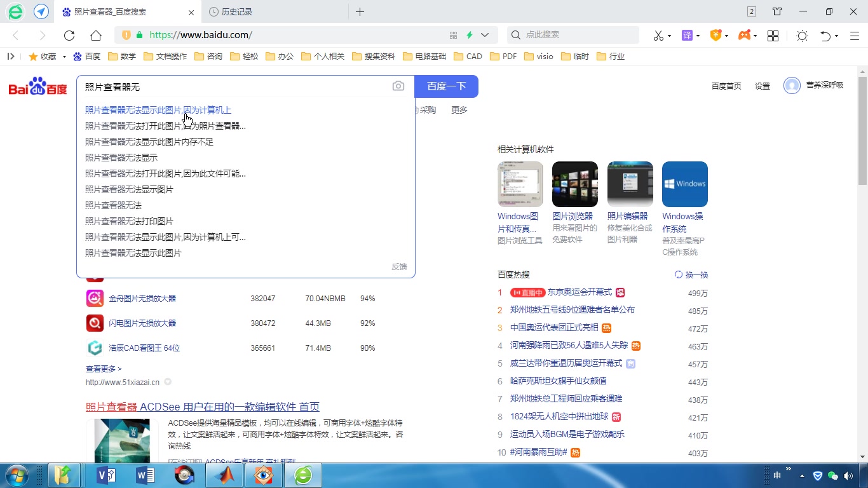Open the 百度 bookmark
Image resolution: width=868 pixels, height=488 pixels.
pos(87,56)
